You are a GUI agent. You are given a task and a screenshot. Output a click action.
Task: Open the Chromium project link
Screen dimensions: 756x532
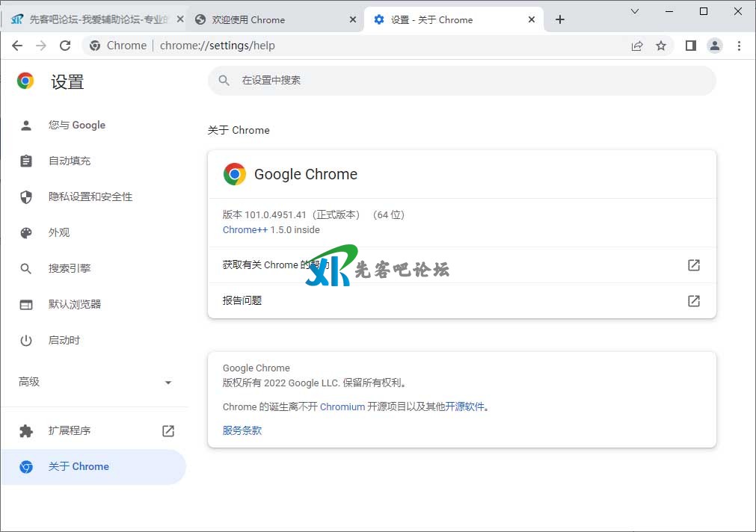pos(342,406)
